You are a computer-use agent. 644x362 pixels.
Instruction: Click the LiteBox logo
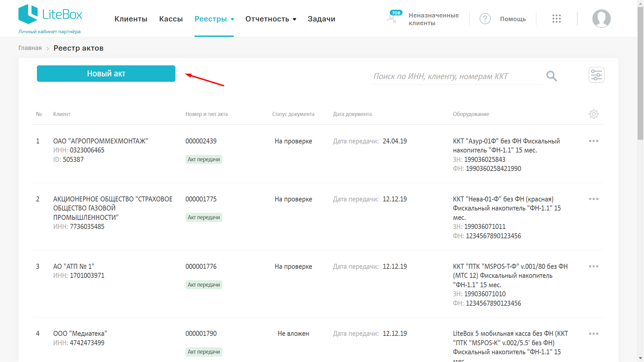coord(50,14)
